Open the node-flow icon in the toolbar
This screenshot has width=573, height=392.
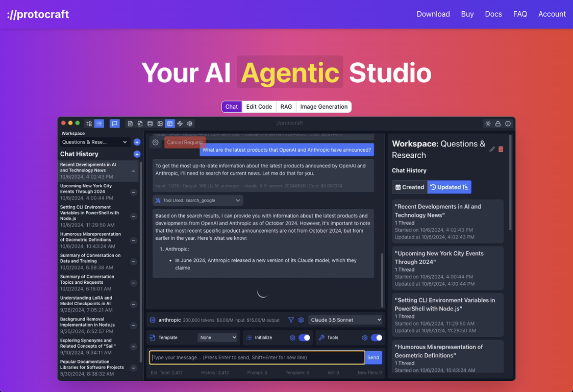coord(180,124)
